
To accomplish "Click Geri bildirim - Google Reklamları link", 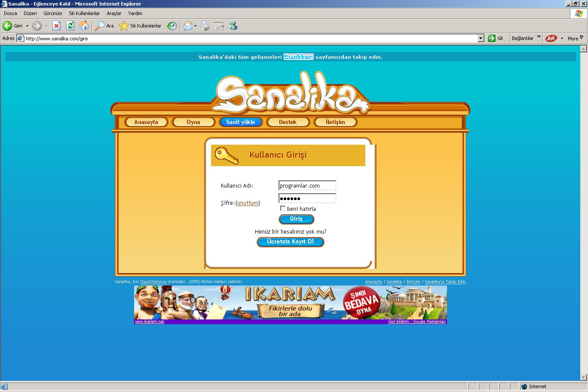I will 417,322.
